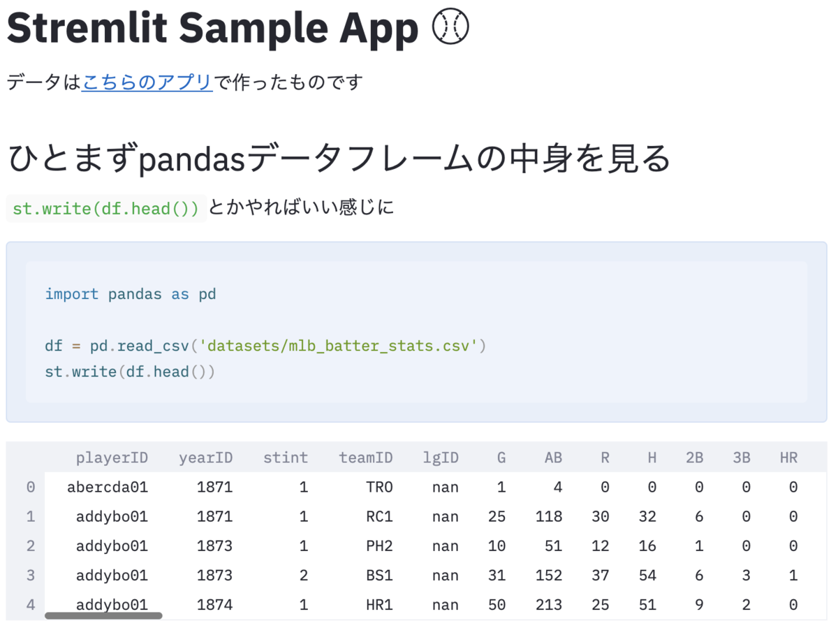Screen dimensions: 838x644
Task: Select the BS1 team cell
Action: [379, 576]
